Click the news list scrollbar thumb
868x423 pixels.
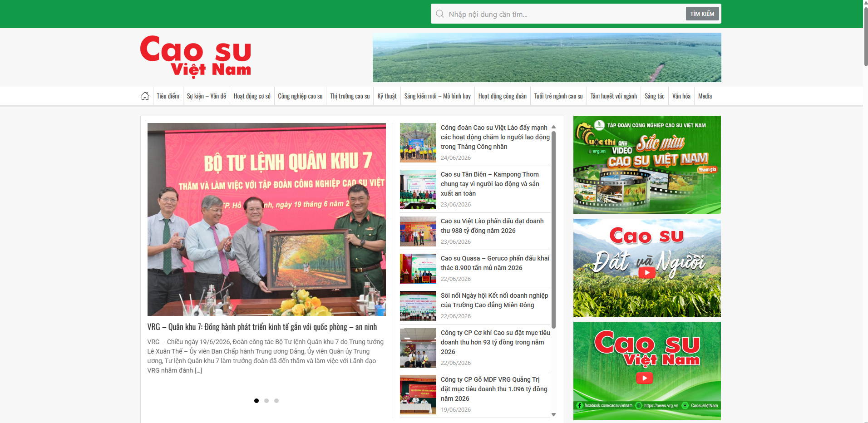tap(553, 230)
